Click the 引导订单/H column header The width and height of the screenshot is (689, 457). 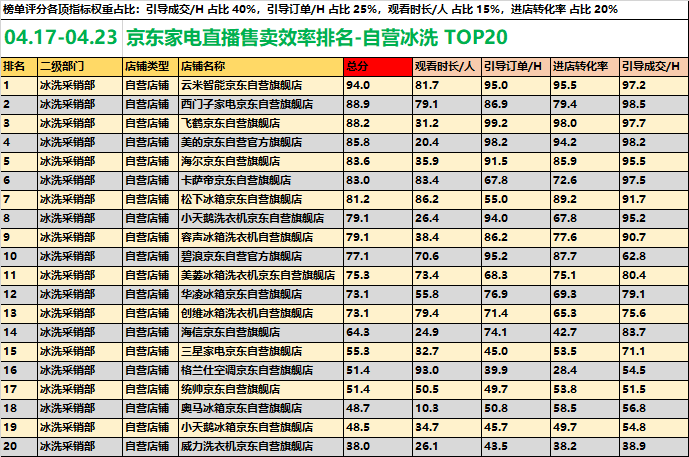(516, 66)
